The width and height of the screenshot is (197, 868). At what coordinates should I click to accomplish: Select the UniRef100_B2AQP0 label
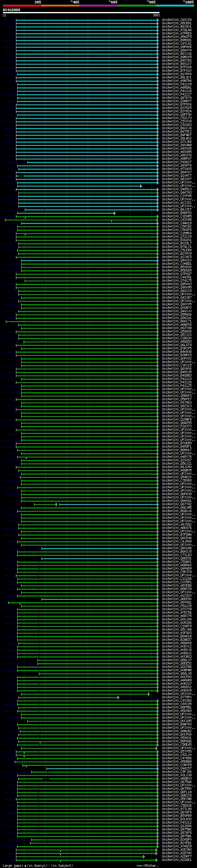(177, 840)
